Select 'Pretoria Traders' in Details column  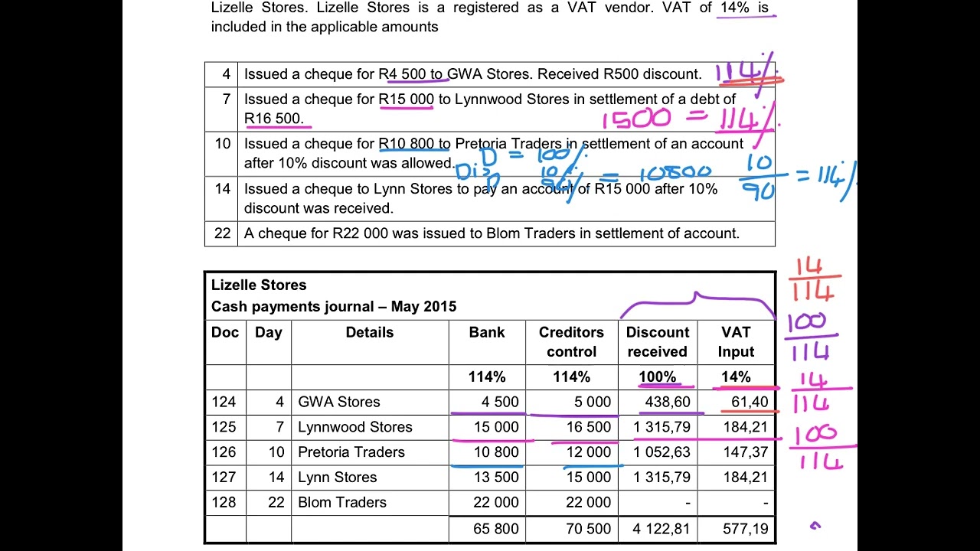(351, 452)
